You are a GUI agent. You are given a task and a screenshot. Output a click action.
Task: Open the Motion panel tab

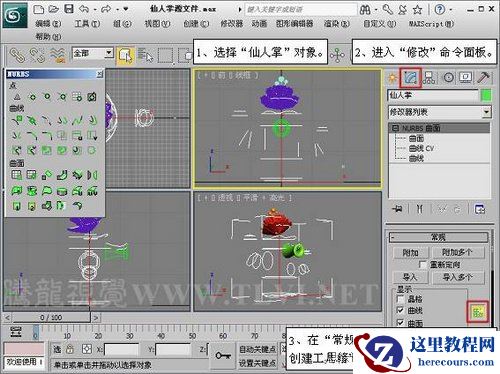tap(448, 78)
